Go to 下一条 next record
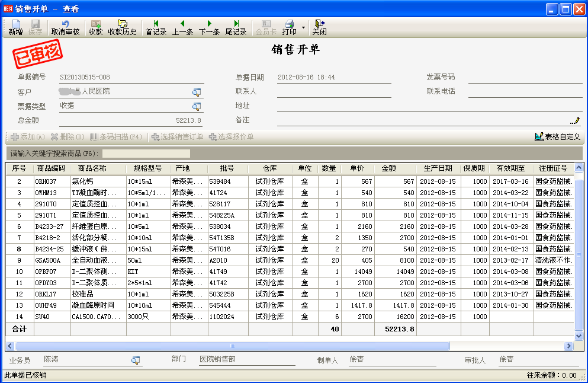Screen dimensions: 588x383 (x=209, y=27)
